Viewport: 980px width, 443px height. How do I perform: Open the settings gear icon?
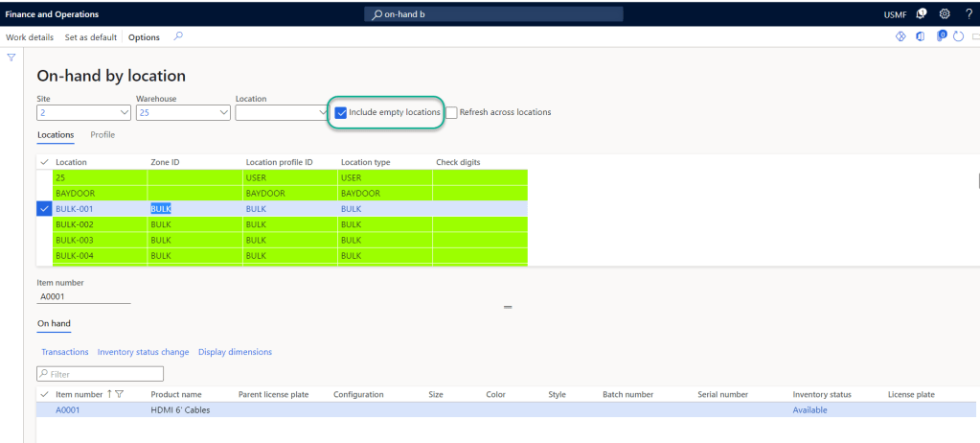pyautogui.click(x=945, y=14)
